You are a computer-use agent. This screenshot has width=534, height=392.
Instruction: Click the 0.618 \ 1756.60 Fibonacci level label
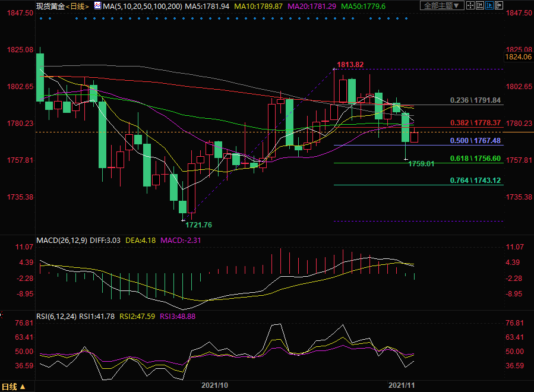pyautogui.click(x=475, y=159)
